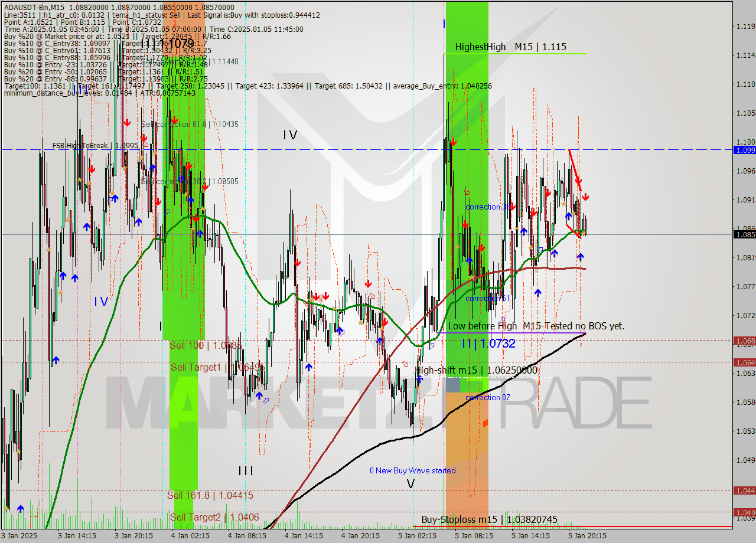Click the 'HighestHigh M15 | 1.115' label
This screenshot has width=756, height=543.
510,47
